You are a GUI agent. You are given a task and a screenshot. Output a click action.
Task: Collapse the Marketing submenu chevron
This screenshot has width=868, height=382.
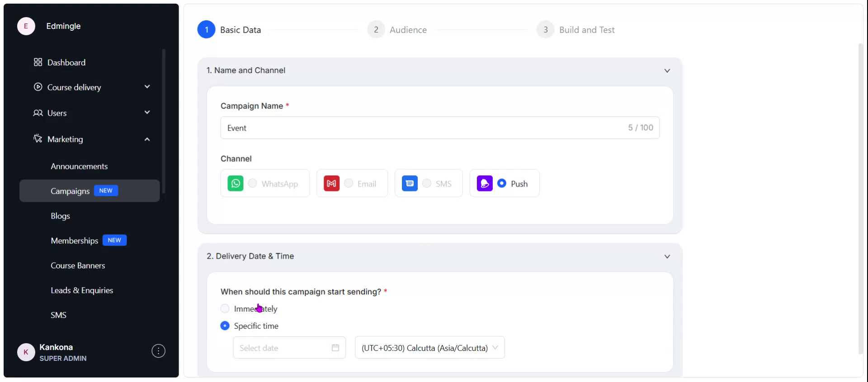(x=147, y=139)
